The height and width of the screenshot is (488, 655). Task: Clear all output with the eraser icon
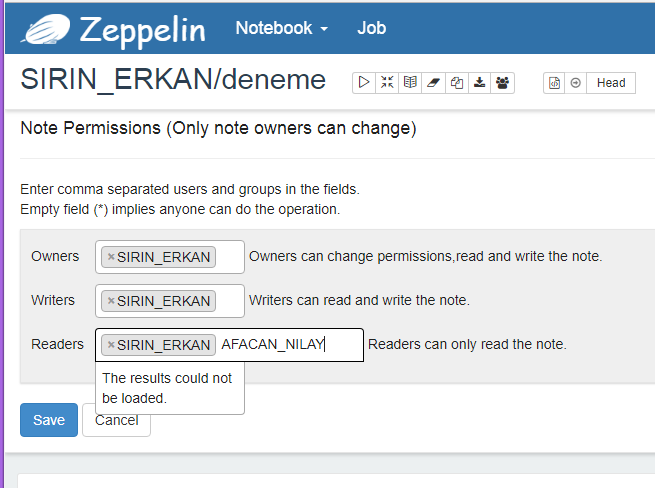tap(433, 83)
